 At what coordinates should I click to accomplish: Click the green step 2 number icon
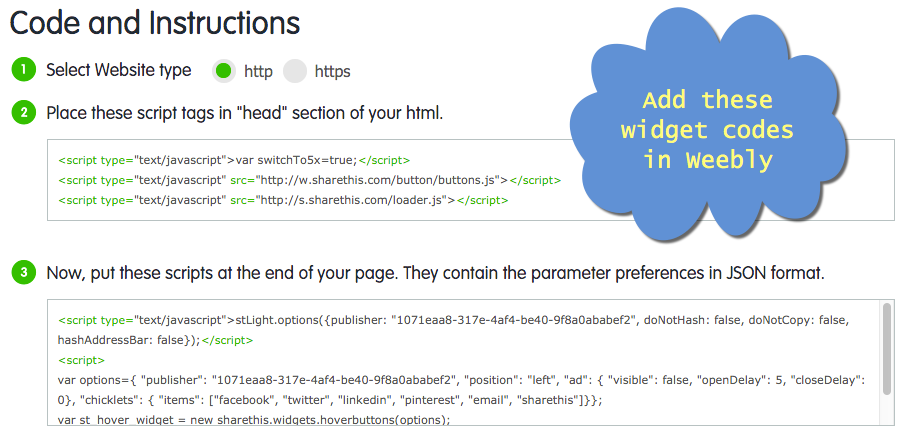[22, 112]
